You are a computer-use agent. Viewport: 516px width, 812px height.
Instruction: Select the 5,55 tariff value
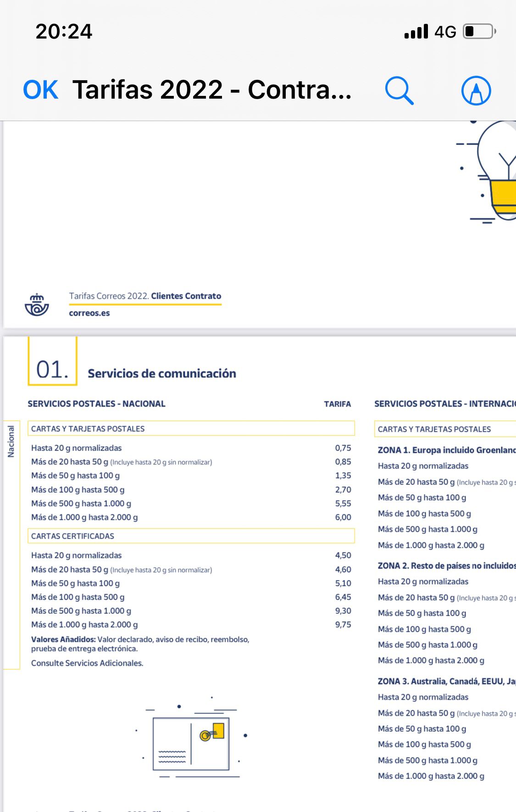point(343,504)
